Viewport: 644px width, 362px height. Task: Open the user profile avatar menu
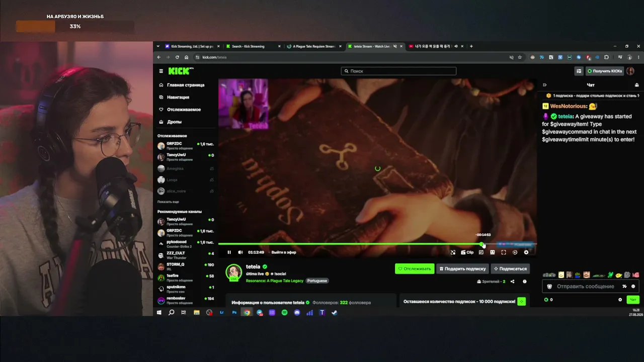pyautogui.click(x=630, y=71)
